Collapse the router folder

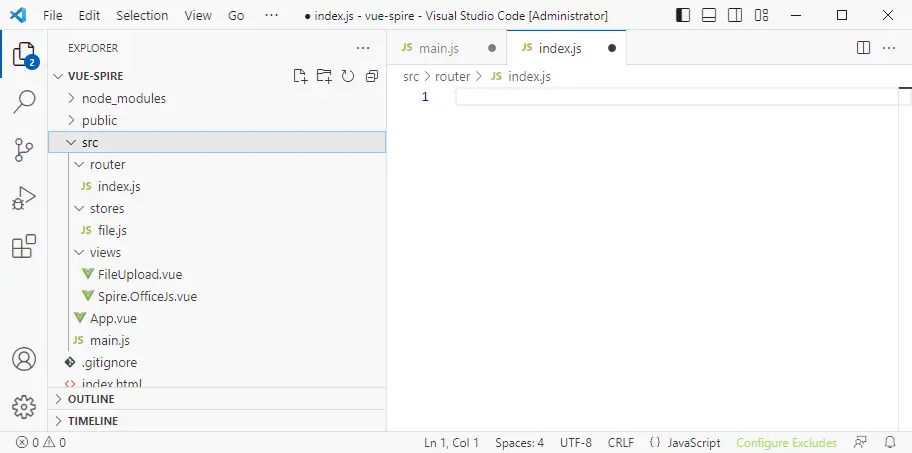point(107,164)
